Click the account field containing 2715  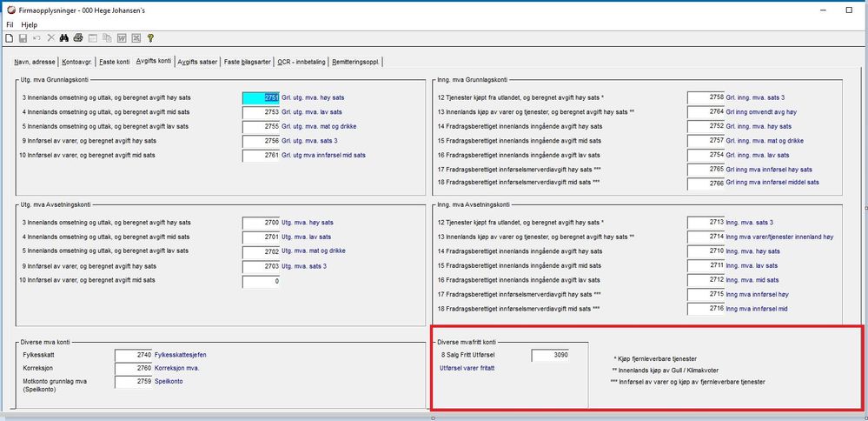pyautogui.click(x=706, y=295)
